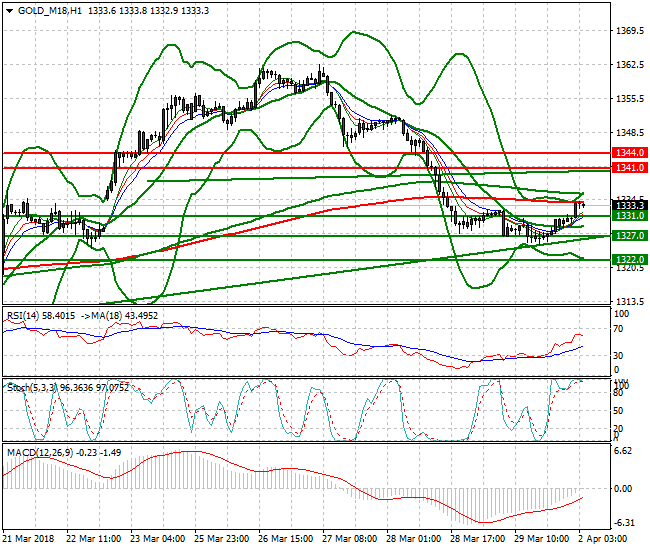Click the 1369.5 price axis value
Image resolution: width=650 pixels, height=550 pixels.
click(x=630, y=31)
